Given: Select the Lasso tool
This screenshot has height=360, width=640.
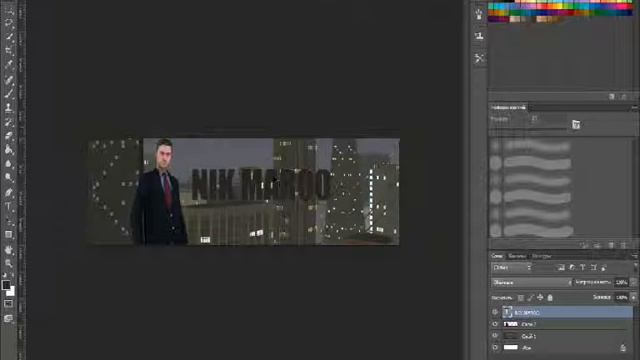Looking at the screenshot, I should [9, 22].
